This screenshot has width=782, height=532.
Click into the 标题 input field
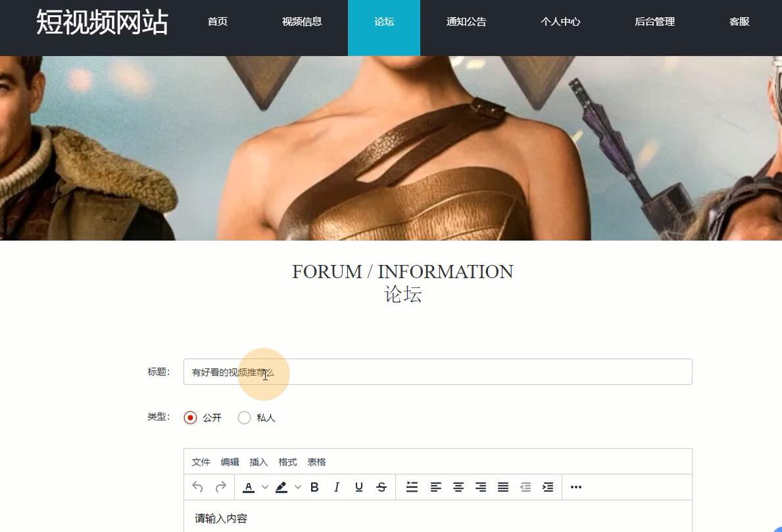click(x=460, y=372)
